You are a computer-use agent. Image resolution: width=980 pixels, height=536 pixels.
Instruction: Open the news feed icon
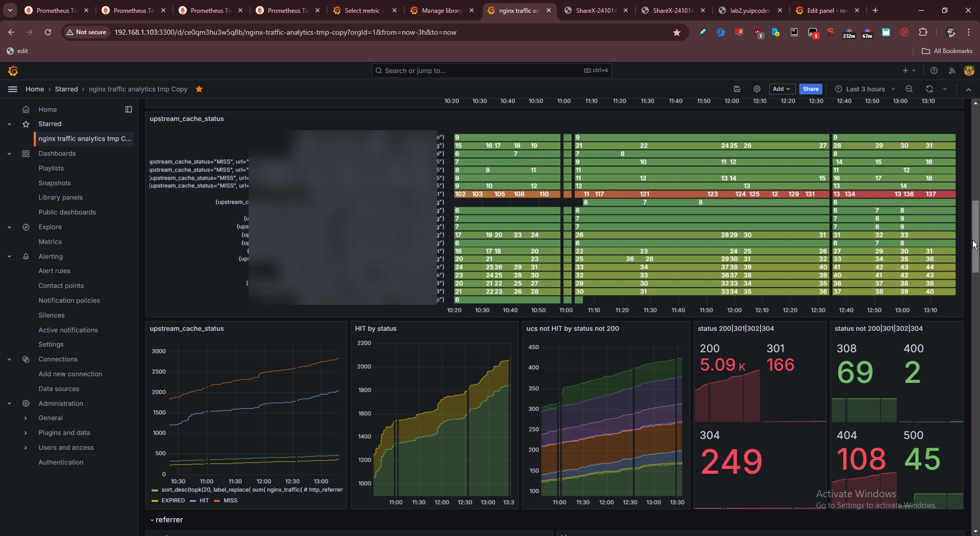point(952,71)
